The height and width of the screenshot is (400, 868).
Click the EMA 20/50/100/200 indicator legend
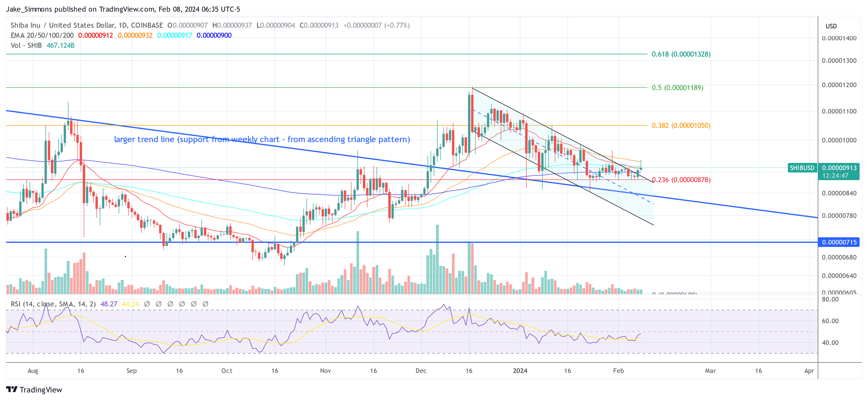click(42, 35)
